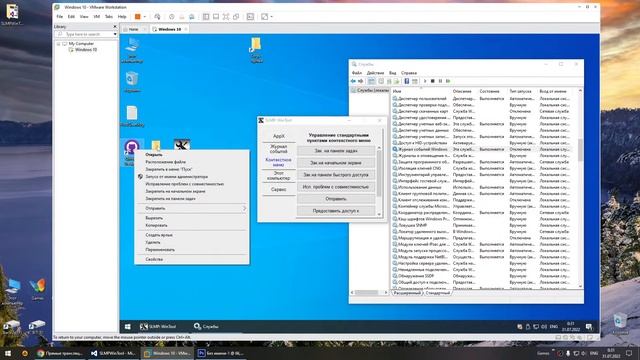640x360 pixels.
Task: Click the Зак. на панели задач button
Action: point(336,151)
